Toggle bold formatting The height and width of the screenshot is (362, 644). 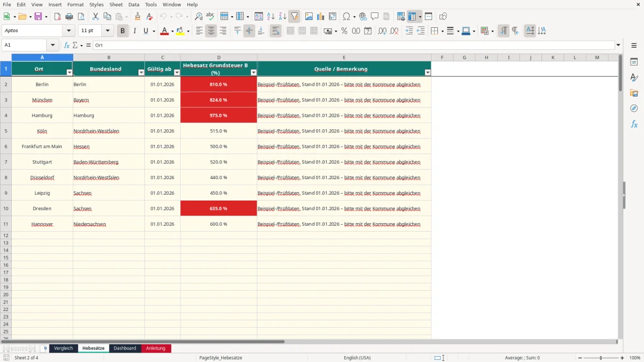pos(123,31)
